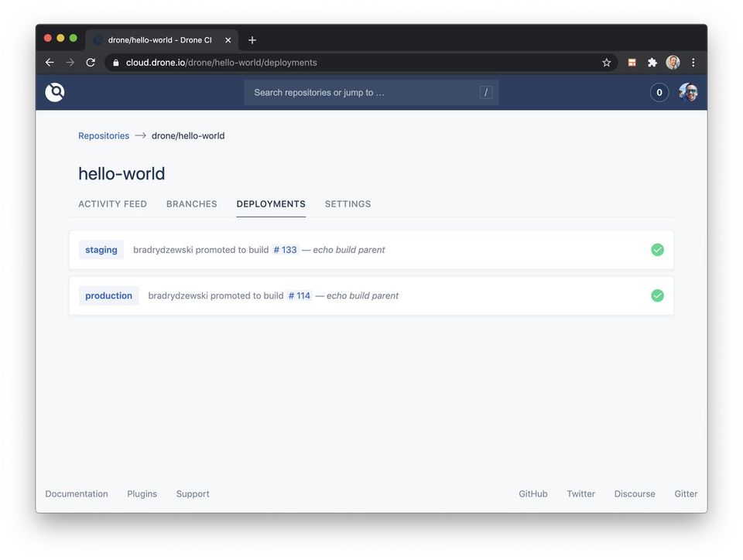The image size is (743, 560).
Task: Open the Support footer link
Action: click(x=193, y=493)
